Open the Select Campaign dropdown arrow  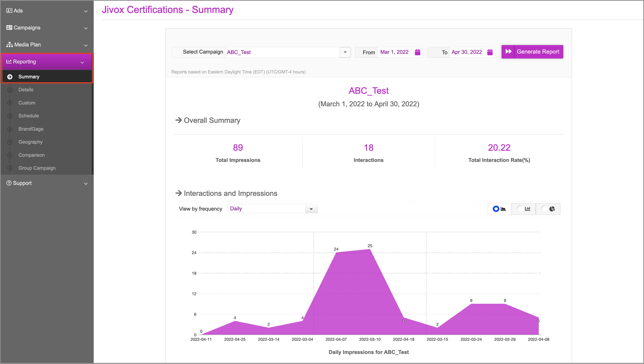pyautogui.click(x=345, y=52)
